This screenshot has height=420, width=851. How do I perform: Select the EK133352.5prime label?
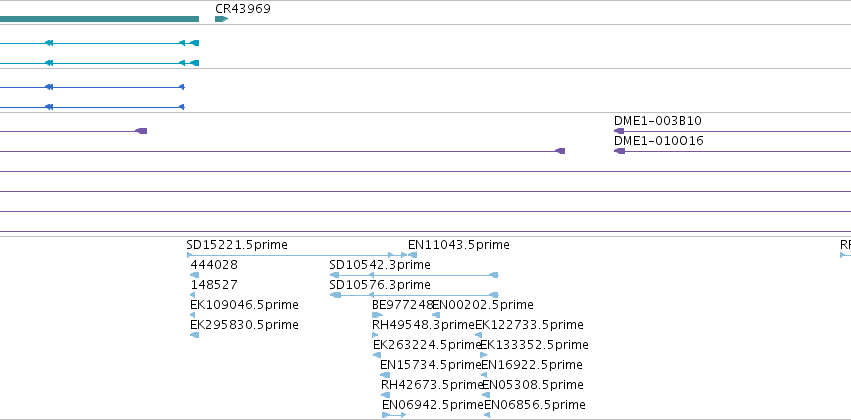pos(534,345)
